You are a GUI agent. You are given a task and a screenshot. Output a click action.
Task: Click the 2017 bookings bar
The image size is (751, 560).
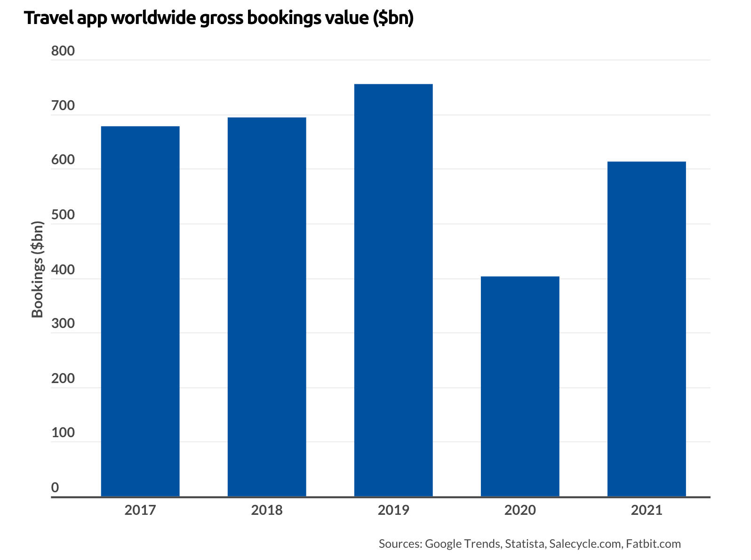coord(140,311)
